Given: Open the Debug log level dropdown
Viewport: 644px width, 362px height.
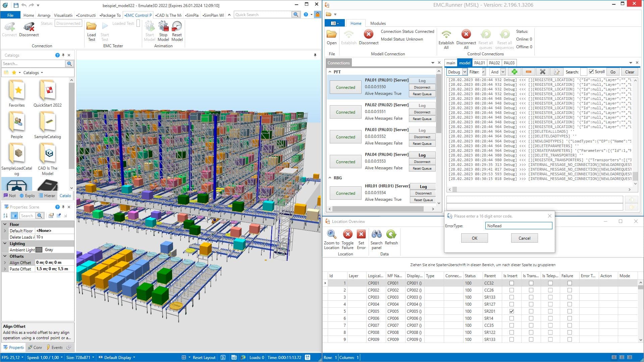Looking at the screenshot, I should (x=465, y=72).
